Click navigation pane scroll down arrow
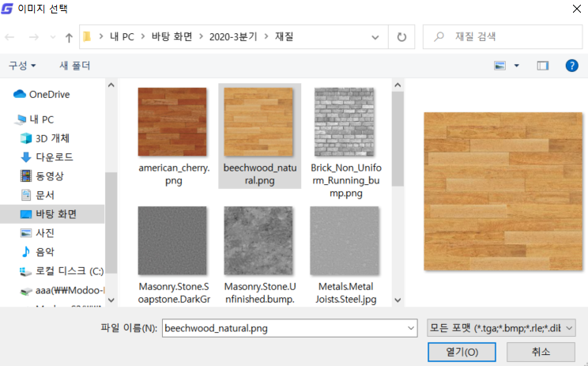This screenshot has height=366, width=588. (111, 300)
